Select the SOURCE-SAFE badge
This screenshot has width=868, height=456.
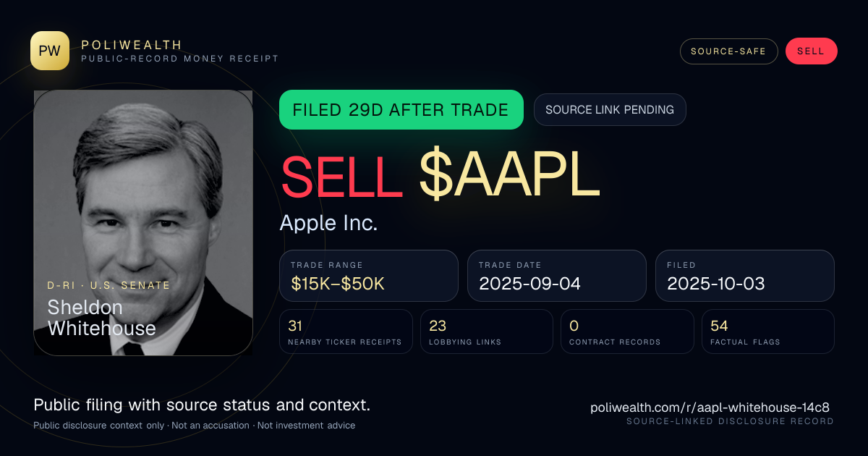click(728, 51)
